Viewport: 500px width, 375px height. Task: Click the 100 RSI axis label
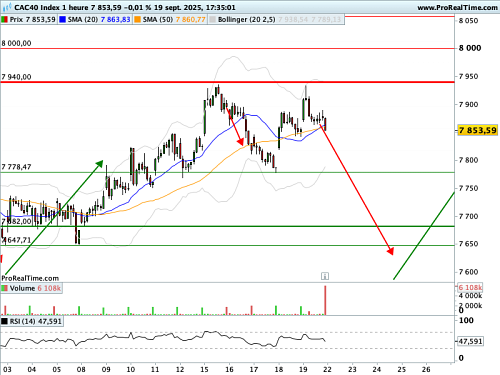[466, 320]
